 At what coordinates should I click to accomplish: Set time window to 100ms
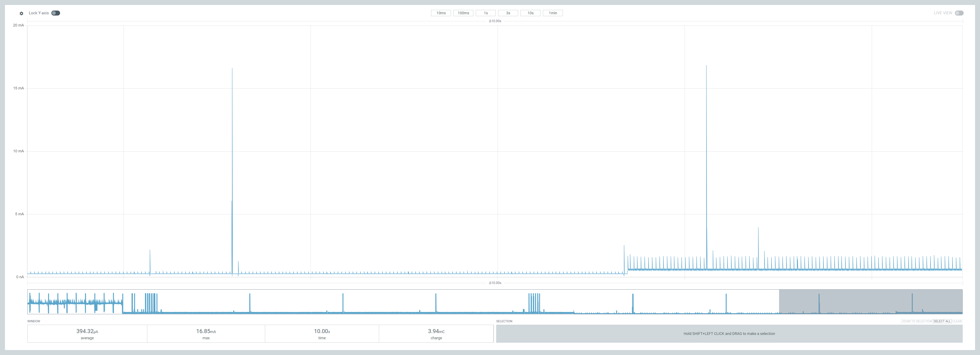coord(463,13)
